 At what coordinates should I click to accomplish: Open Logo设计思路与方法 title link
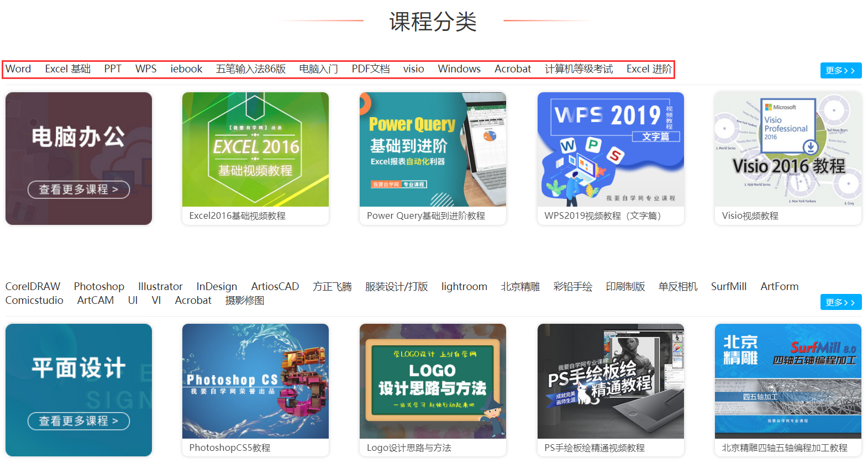pos(409,448)
